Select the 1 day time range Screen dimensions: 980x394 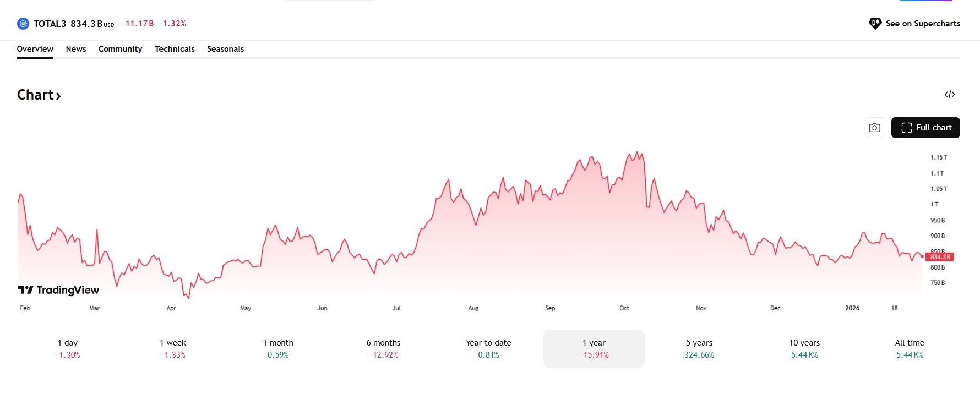[68, 348]
